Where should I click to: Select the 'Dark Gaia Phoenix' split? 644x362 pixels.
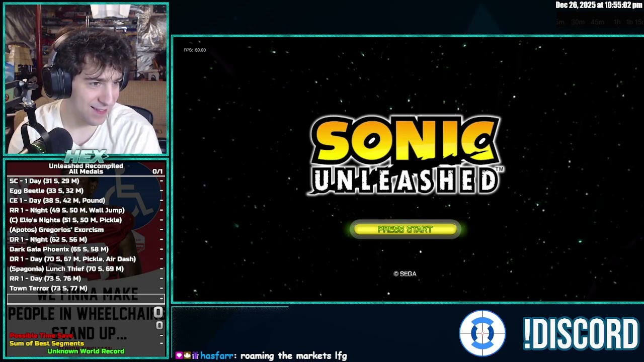point(86,249)
